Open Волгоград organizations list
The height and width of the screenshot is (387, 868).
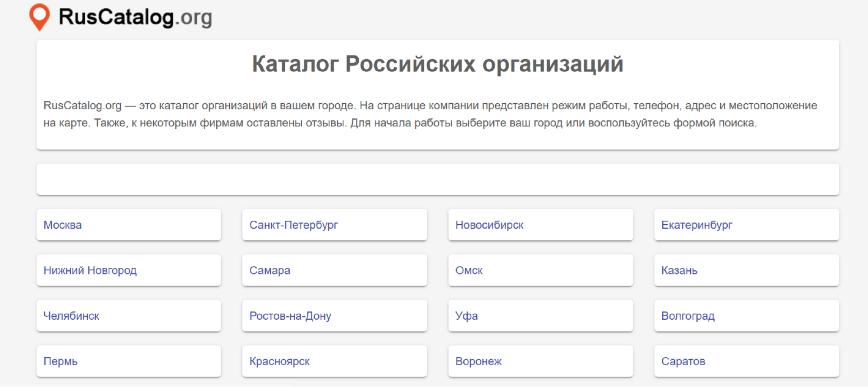(688, 316)
